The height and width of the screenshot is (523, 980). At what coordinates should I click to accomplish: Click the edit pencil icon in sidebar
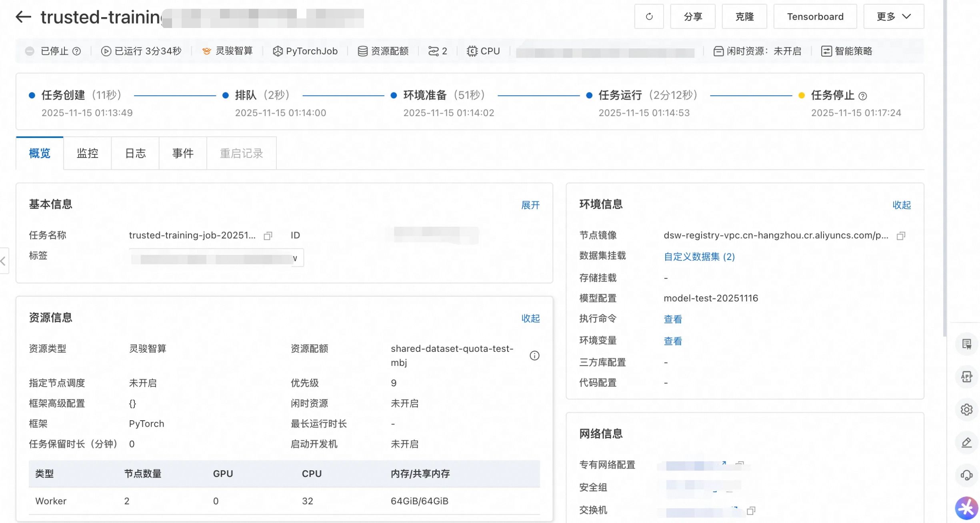click(x=966, y=443)
